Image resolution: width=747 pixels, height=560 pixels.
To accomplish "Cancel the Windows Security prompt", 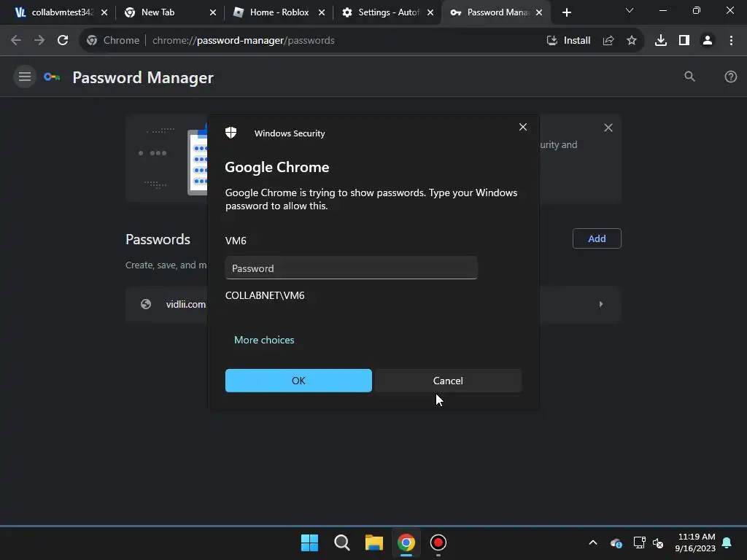I will pyautogui.click(x=448, y=381).
